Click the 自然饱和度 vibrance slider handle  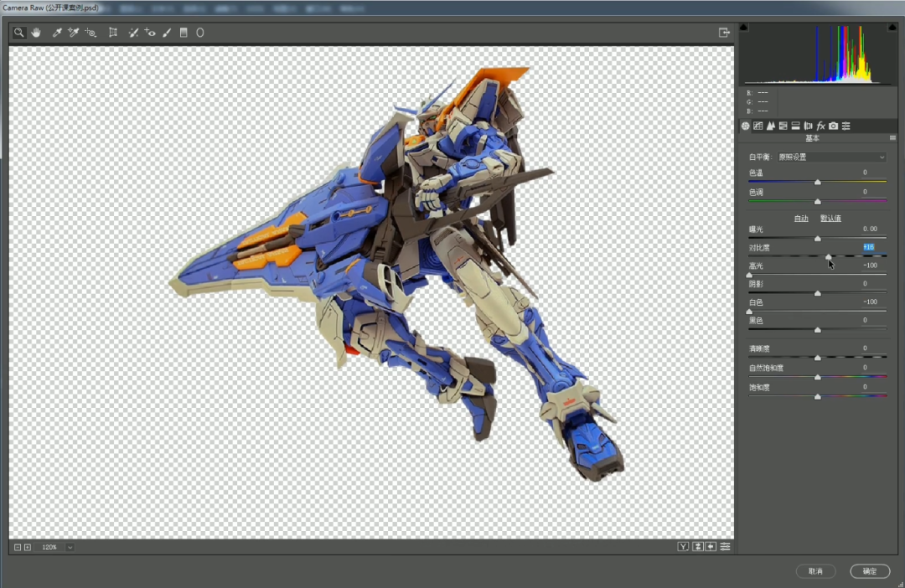coord(818,378)
